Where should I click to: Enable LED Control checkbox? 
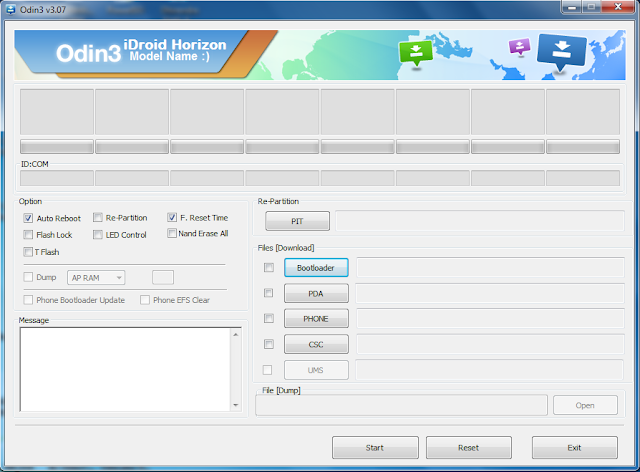coord(98,235)
